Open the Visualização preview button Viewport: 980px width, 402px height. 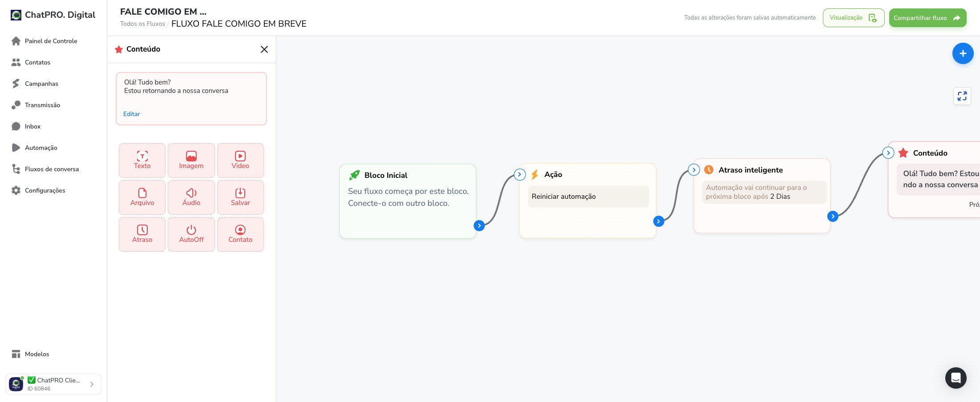click(853, 18)
